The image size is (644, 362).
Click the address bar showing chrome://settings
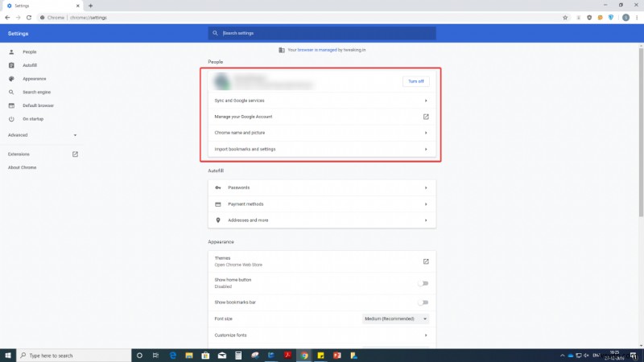(x=299, y=18)
